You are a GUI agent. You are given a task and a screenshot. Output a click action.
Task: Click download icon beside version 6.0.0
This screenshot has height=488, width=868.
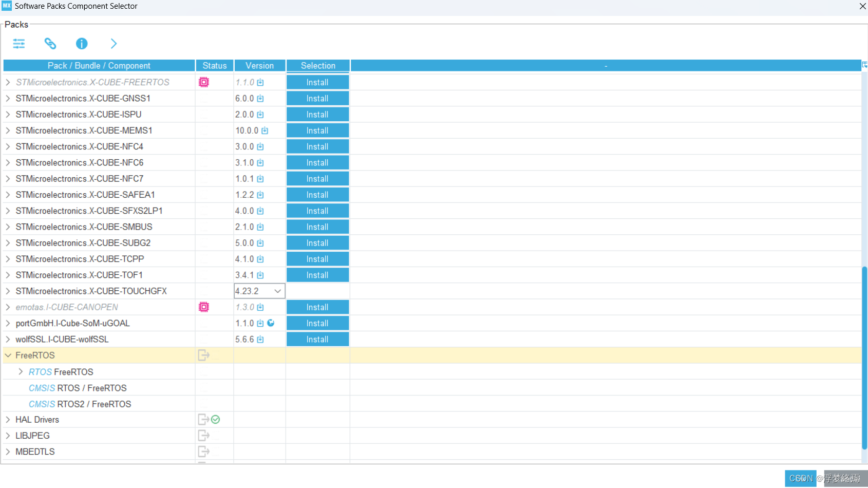tap(260, 99)
